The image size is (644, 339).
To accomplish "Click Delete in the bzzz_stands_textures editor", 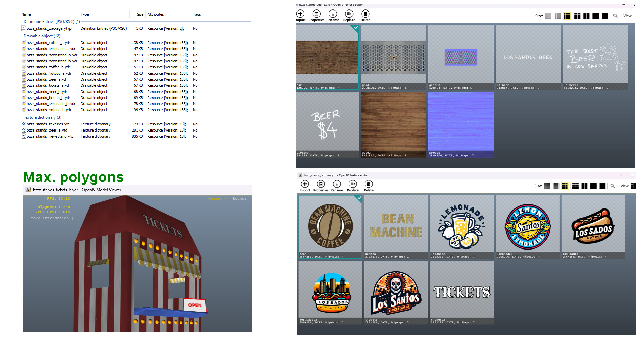I will tap(368, 186).
